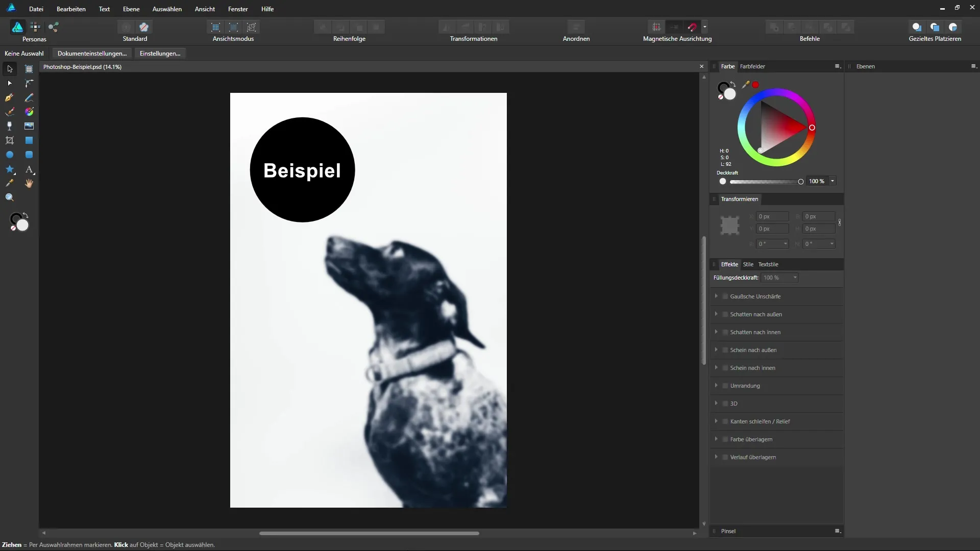Viewport: 980px width, 551px height.
Task: Click the Deckkraft opacity slider
Action: point(764,182)
